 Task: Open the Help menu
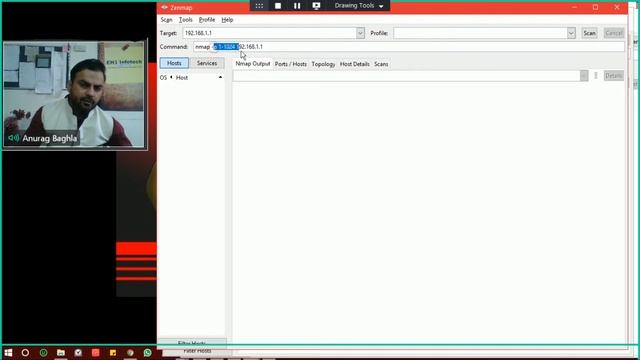(227, 20)
